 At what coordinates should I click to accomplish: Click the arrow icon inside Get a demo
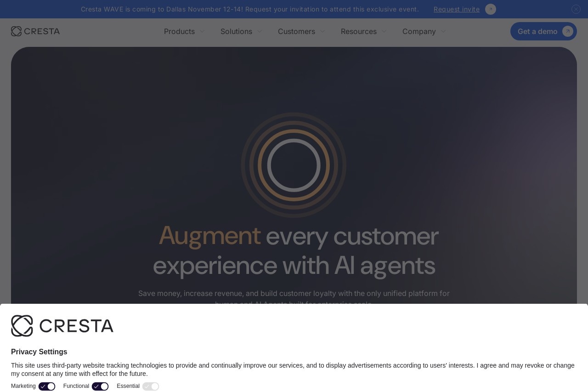click(x=568, y=31)
